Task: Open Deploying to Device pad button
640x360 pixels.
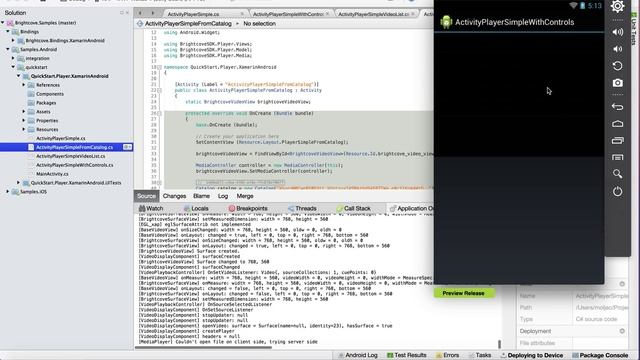Action: (x=531, y=356)
